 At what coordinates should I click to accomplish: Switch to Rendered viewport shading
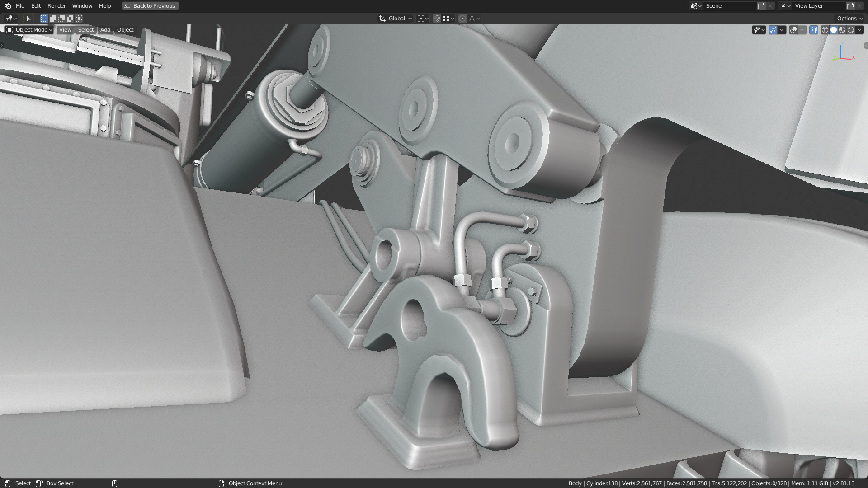(x=851, y=30)
